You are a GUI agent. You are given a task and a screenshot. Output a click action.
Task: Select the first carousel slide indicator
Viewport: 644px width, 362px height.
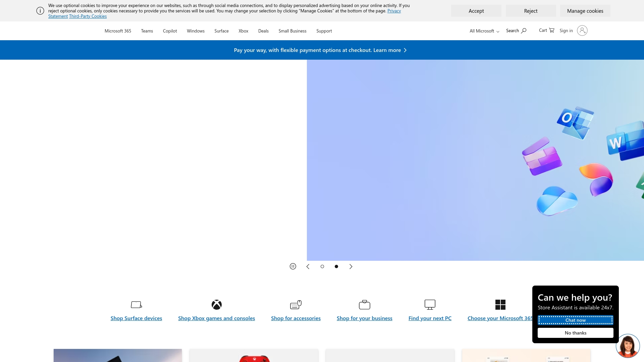[x=322, y=266]
